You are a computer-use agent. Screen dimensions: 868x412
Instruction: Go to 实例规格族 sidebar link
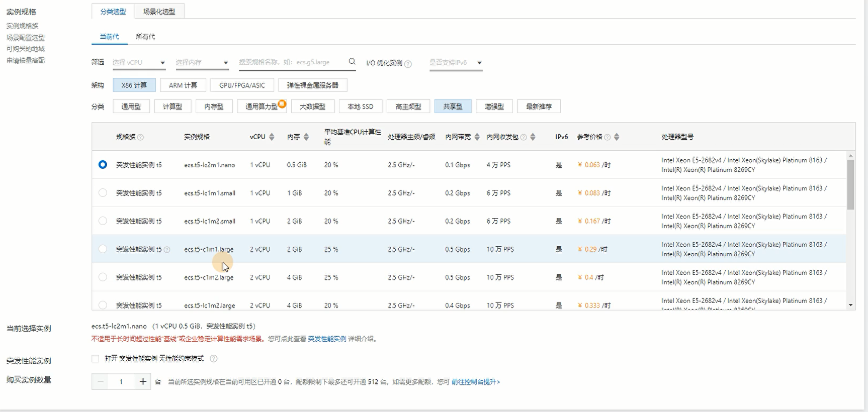(x=22, y=26)
